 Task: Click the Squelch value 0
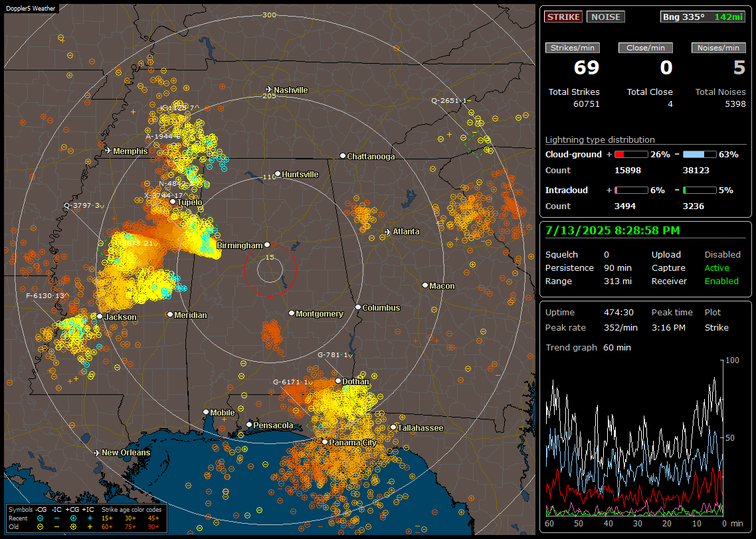coord(607,255)
